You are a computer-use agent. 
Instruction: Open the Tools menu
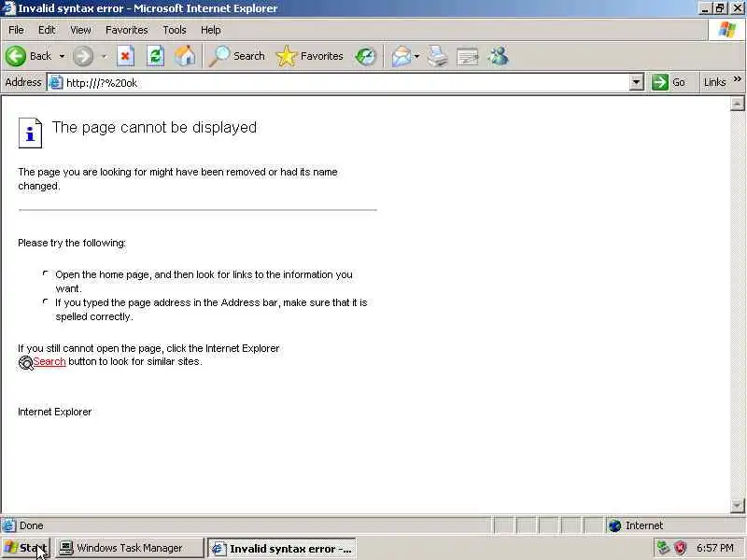[175, 30]
